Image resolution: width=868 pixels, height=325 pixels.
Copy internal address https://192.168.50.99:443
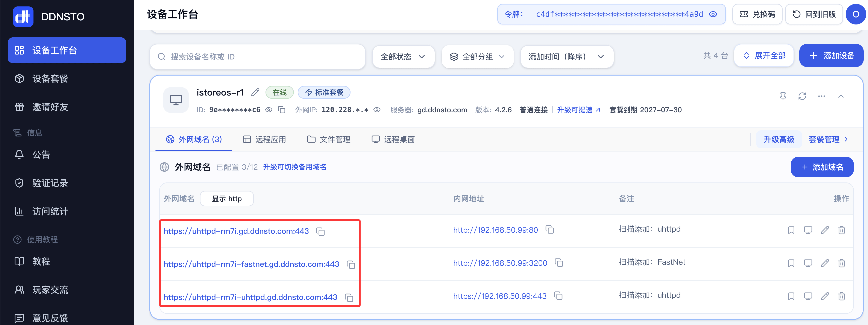pyautogui.click(x=558, y=296)
